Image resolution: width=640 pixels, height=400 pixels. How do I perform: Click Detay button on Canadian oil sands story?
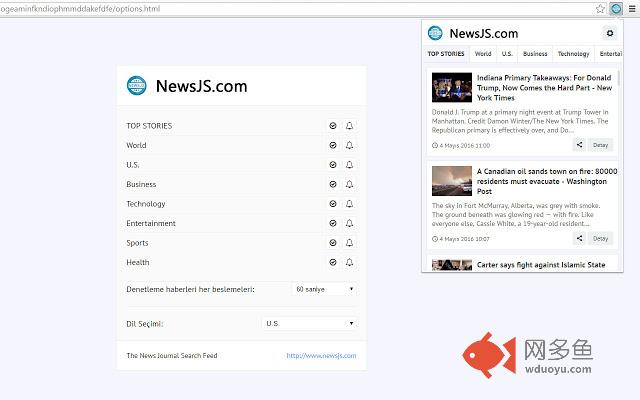coord(600,238)
